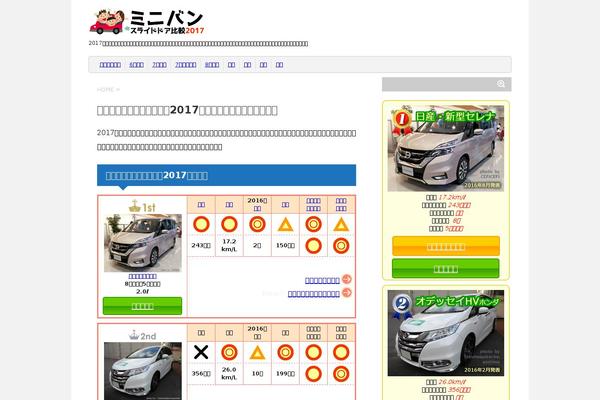600x400 pixels.
Task: Select the 243 price cell in 1st card
Action: 201,245
